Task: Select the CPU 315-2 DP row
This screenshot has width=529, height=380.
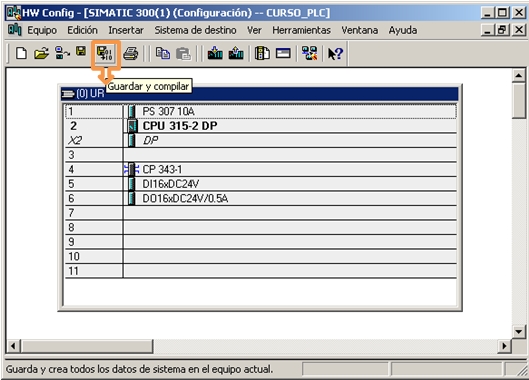Action: [261, 126]
